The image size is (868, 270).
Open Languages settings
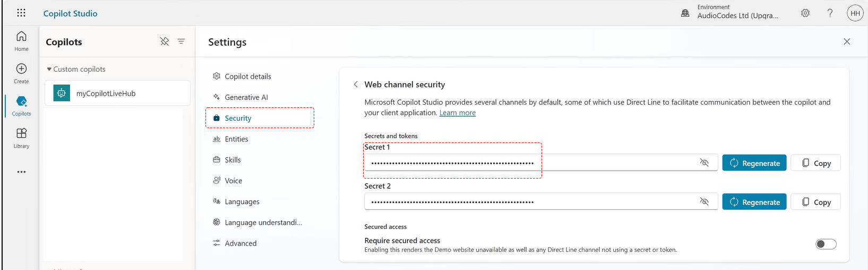pos(236,201)
